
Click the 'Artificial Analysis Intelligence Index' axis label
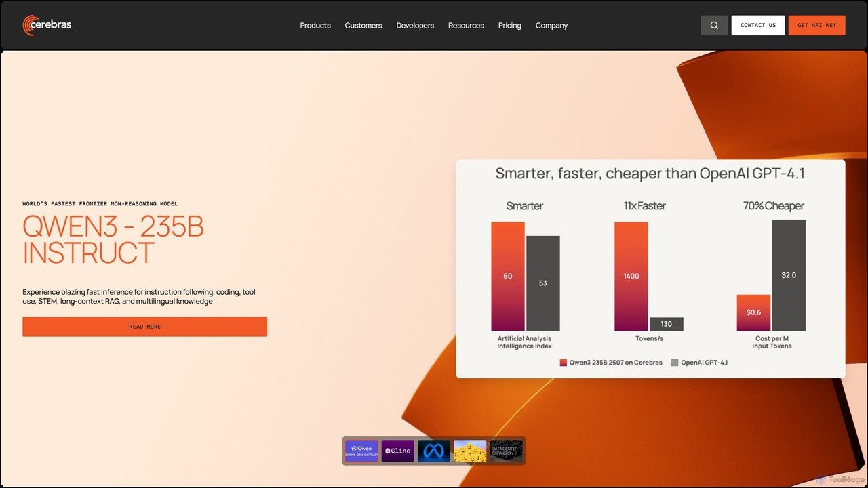tap(525, 342)
